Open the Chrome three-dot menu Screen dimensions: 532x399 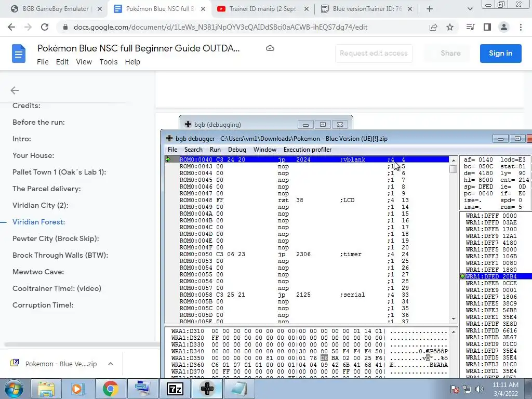click(521, 27)
